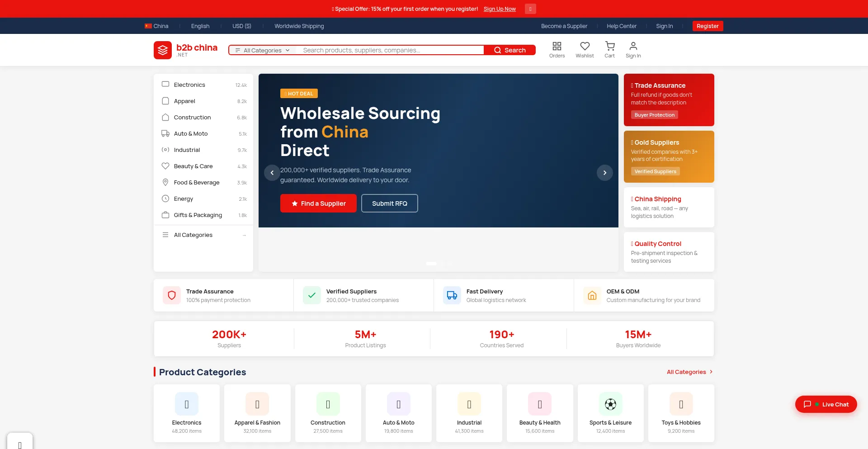Go to next banner slide
The height and width of the screenshot is (449, 868).
[605, 173]
